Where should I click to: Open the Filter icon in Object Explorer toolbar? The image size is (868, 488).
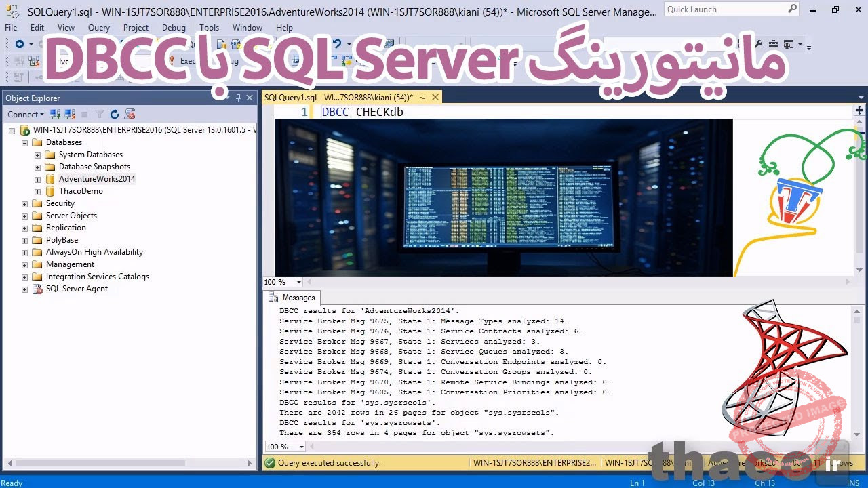99,114
